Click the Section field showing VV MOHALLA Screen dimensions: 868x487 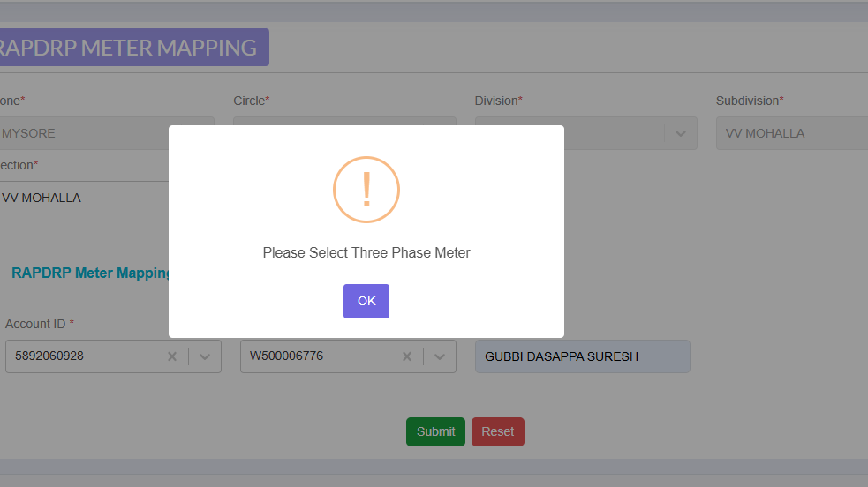(84, 198)
